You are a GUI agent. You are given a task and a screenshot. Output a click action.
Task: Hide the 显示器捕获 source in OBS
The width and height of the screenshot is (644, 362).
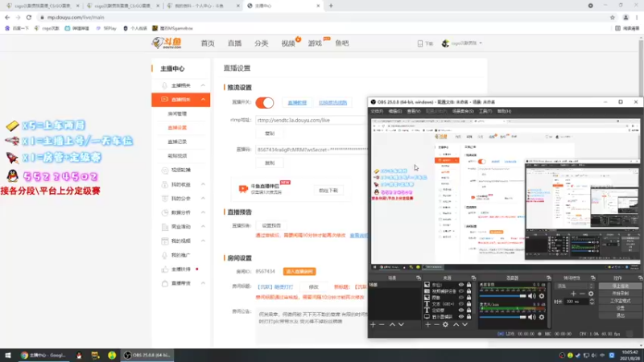461,317
